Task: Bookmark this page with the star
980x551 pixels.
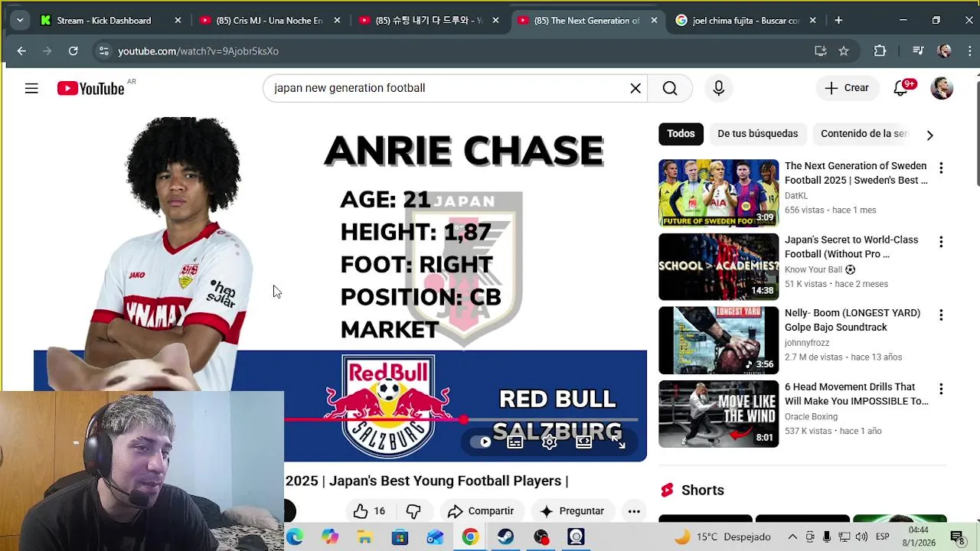Action: point(844,51)
